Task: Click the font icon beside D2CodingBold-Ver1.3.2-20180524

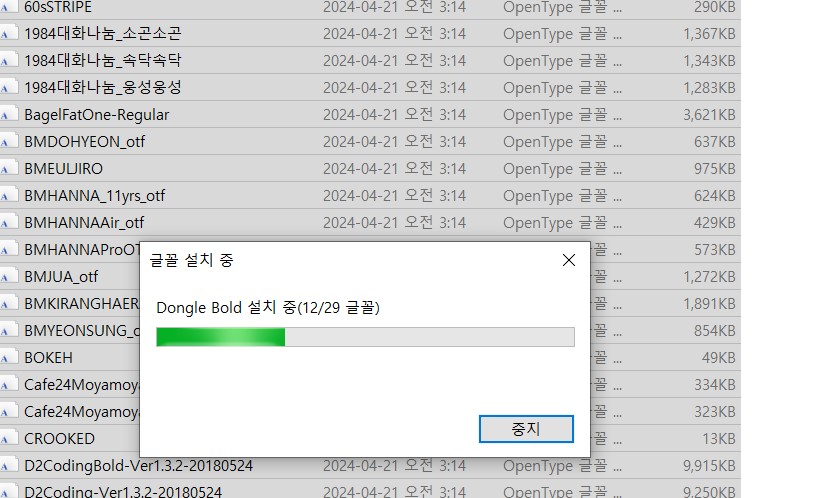Action: pyautogui.click(x=9, y=465)
